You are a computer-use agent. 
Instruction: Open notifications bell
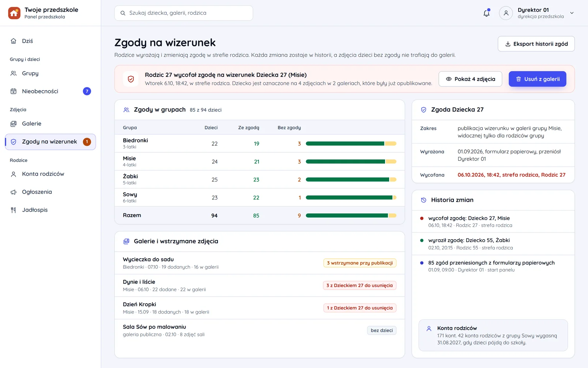(x=487, y=13)
